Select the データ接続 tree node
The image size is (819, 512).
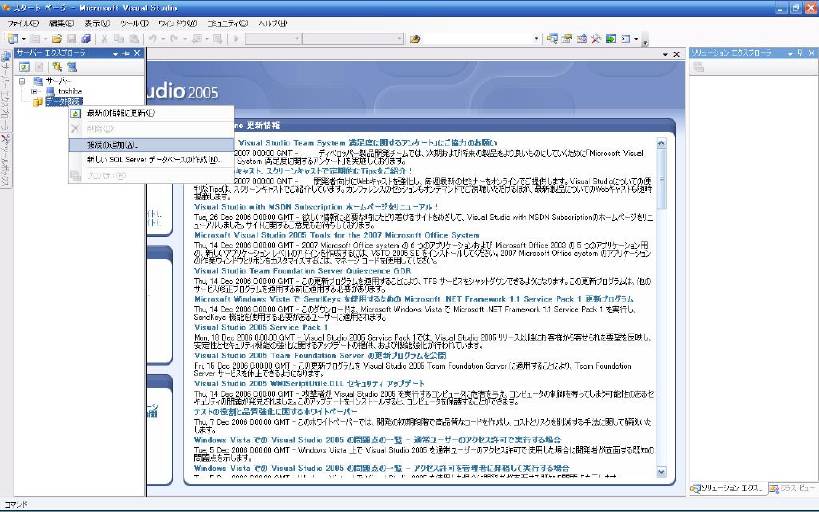[x=64, y=101]
